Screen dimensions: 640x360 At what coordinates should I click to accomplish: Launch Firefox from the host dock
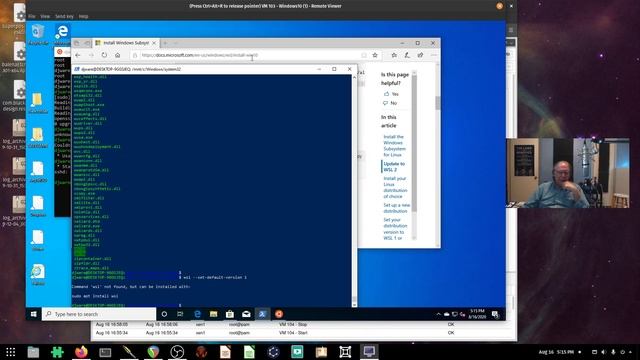(x=81, y=351)
